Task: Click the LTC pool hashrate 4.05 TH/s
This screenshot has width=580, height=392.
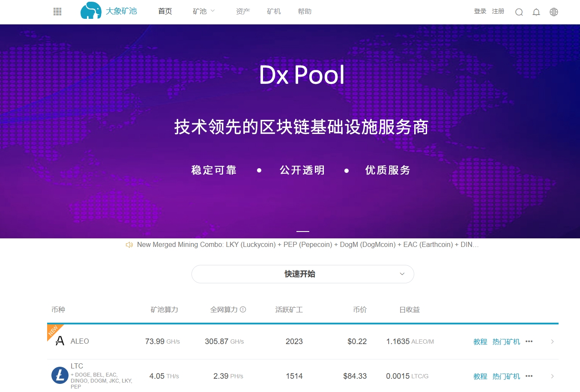Action: point(164,376)
